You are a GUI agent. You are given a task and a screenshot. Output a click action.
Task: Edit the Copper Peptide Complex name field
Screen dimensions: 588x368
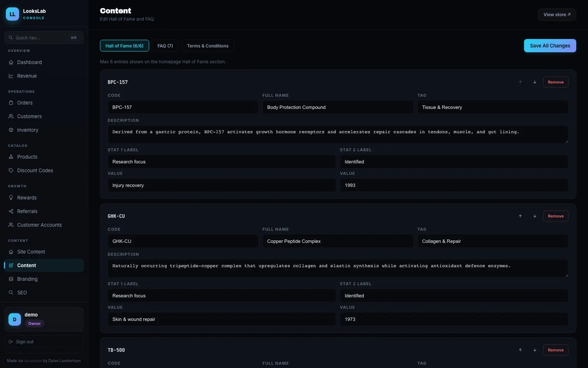338,241
